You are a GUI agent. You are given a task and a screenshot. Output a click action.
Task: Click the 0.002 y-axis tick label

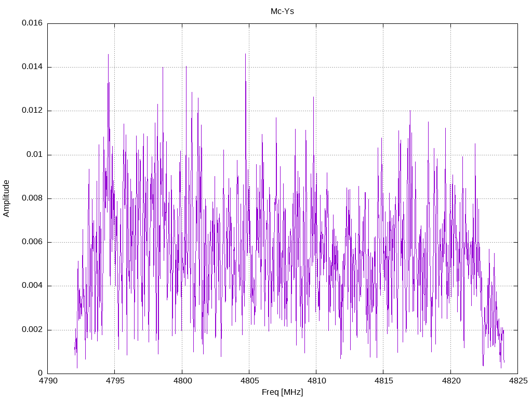coord(32,330)
